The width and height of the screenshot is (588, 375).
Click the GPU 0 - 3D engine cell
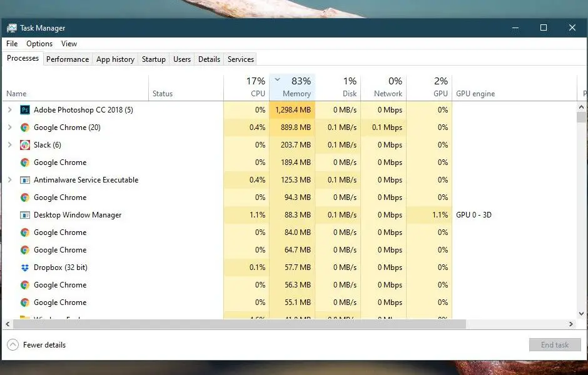coord(474,215)
